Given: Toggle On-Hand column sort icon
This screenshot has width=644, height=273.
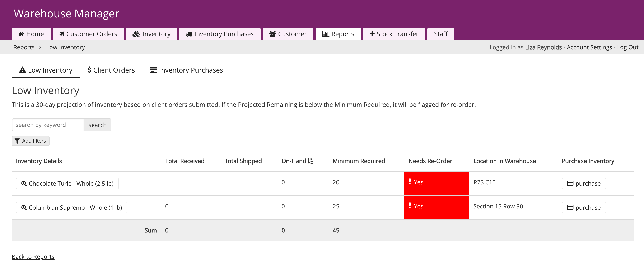Looking at the screenshot, I should click(310, 161).
